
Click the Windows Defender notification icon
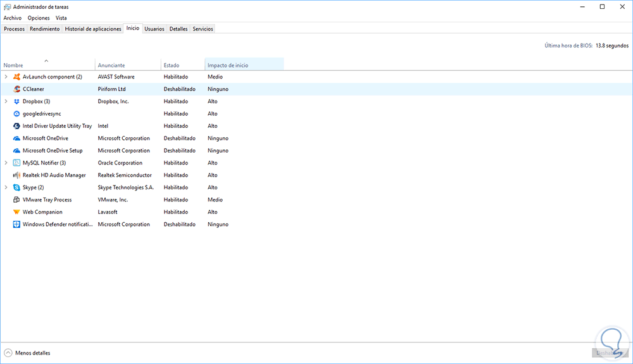16,224
